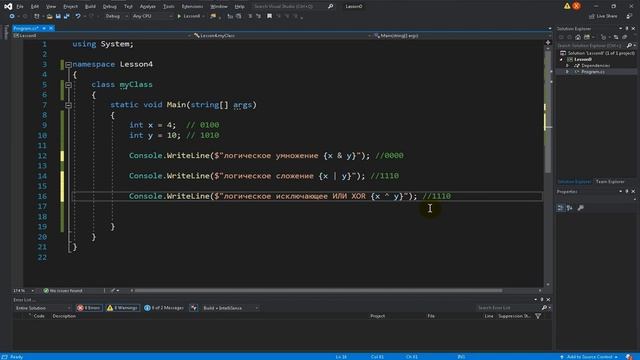Sort Error List by Description column
The width and height of the screenshot is (640, 360).
[x=64, y=316]
